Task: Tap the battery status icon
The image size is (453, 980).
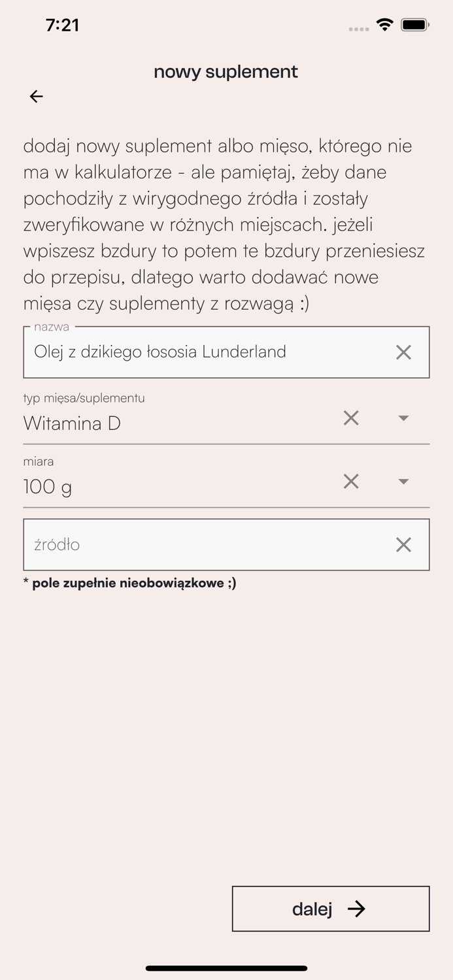Action: (x=414, y=25)
